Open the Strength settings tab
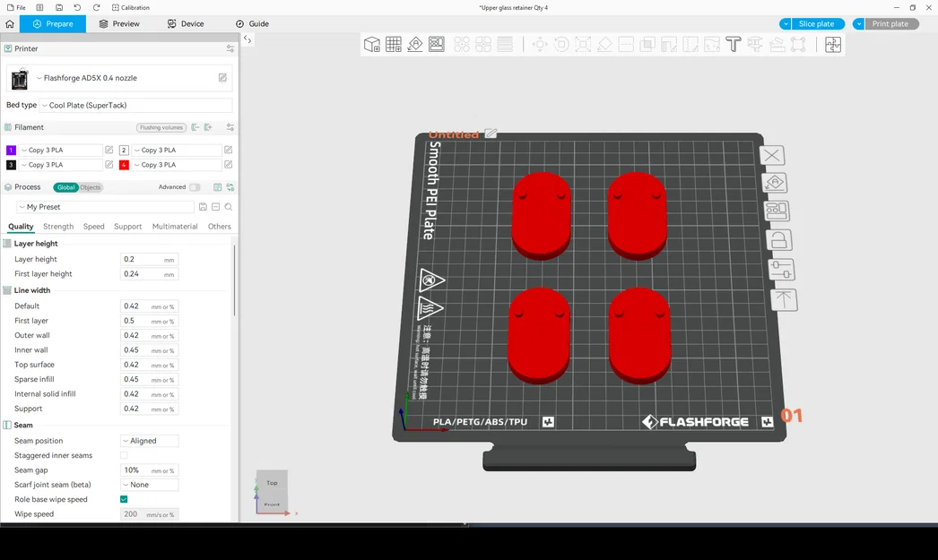The height and width of the screenshot is (560, 938). click(58, 227)
